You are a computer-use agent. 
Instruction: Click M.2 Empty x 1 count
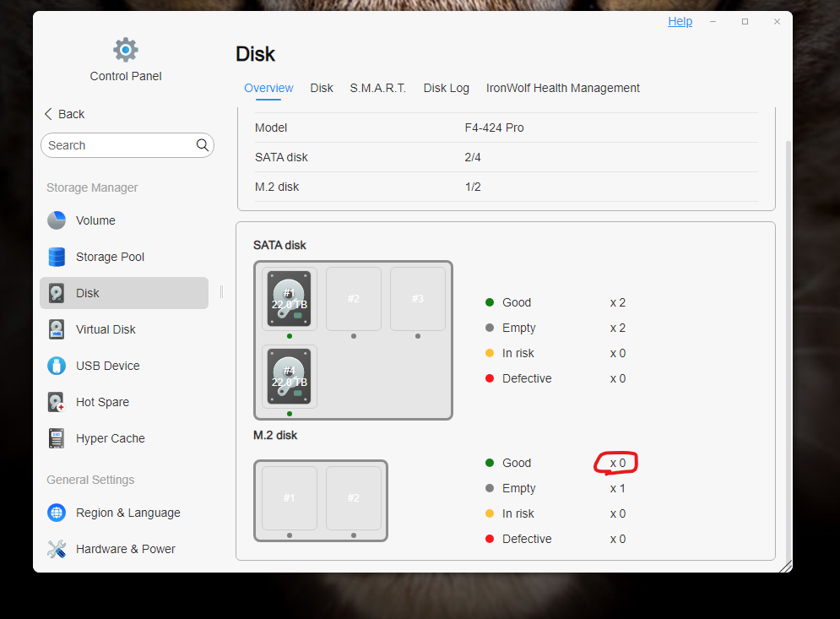click(x=618, y=488)
